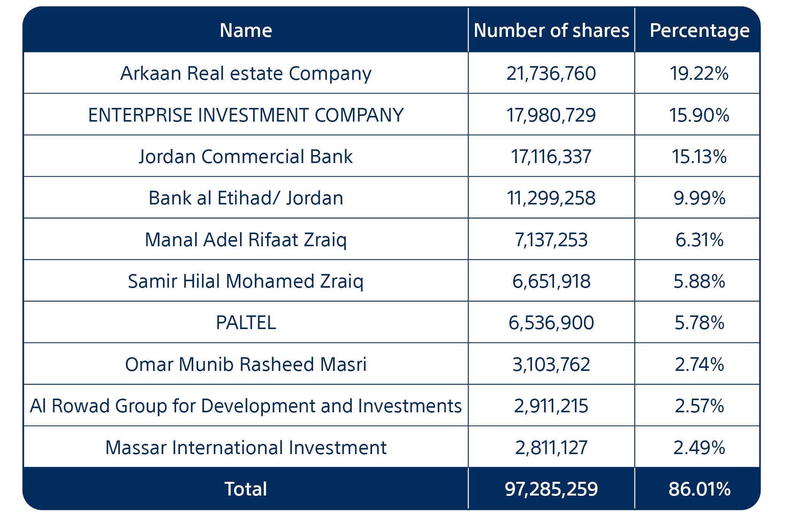Click the Percentage column header
Image resolution: width=786 pixels, height=532 pixels.
(x=699, y=31)
